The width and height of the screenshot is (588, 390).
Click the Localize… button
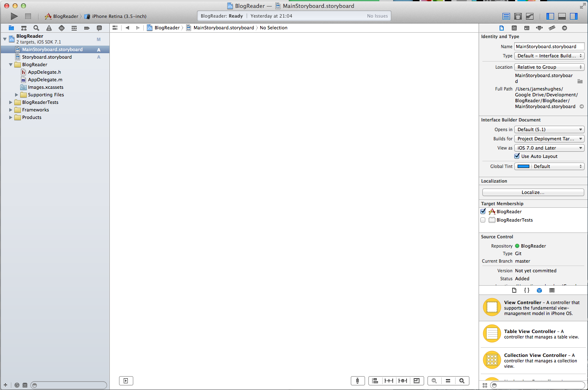tap(533, 192)
